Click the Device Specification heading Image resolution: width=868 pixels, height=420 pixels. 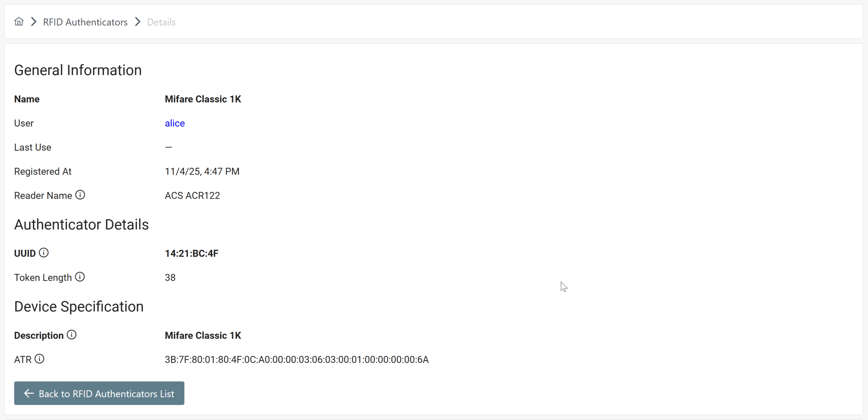pos(79,306)
